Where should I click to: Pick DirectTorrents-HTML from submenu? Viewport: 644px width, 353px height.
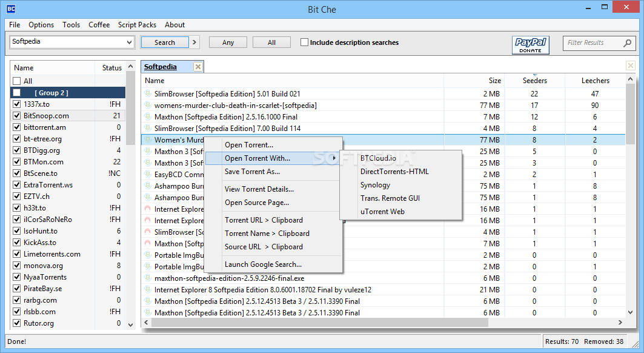pos(401,172)
